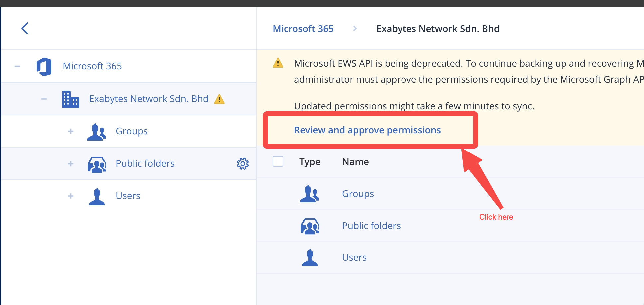Expand the Users tree node
The height and width of the screenshot is (305, 644).
point(71,196)
